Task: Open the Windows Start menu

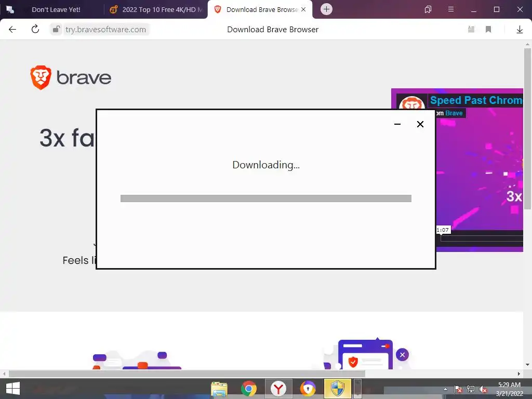Action: tap(13, 389)
